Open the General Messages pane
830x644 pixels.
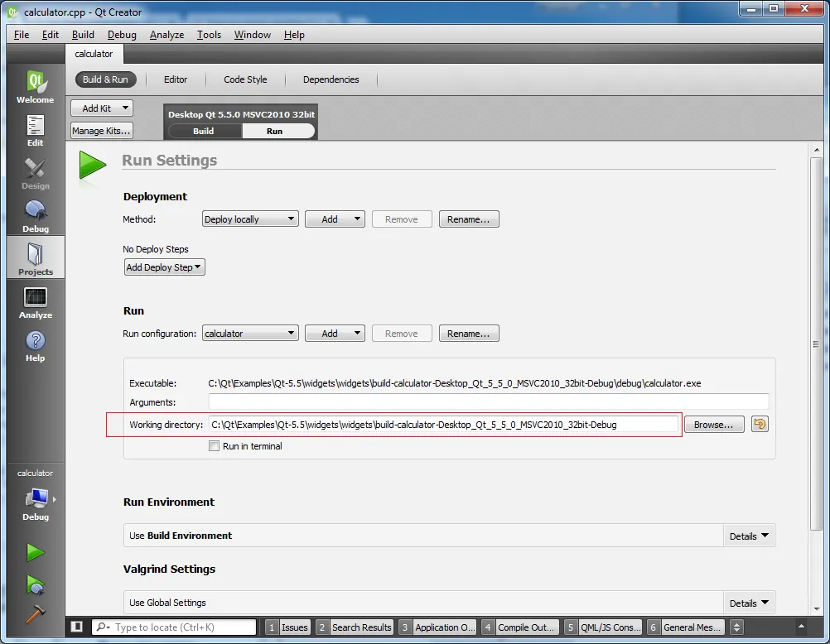pyautogui.click(x=686, y=627)
